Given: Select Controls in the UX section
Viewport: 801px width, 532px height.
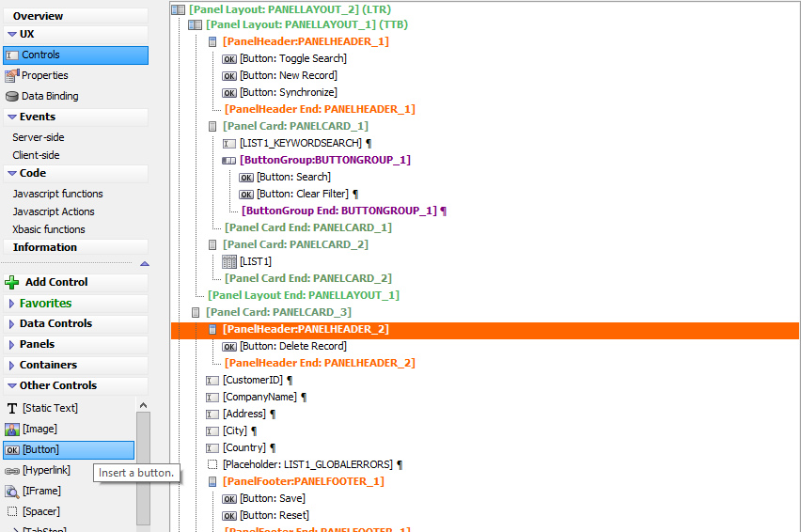Looking at the screenshot, I should coord(75,55).
